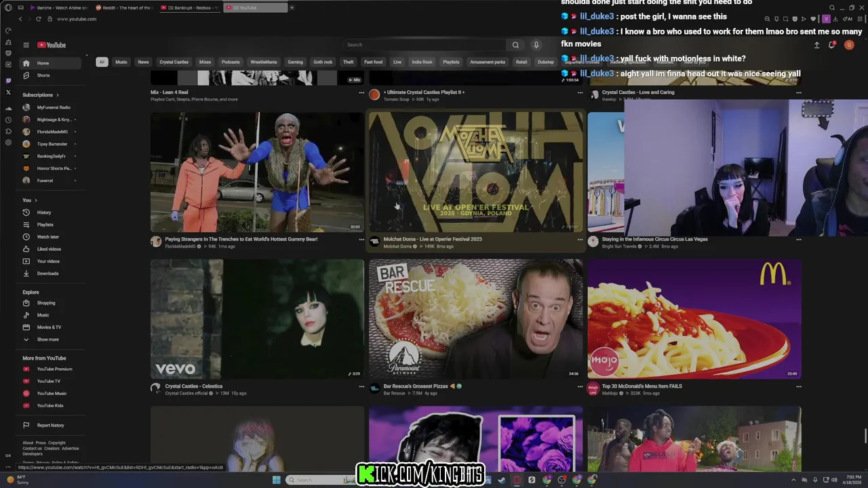Expand the You section chevron
Screen dimensions: 868x488
(35, 200)
